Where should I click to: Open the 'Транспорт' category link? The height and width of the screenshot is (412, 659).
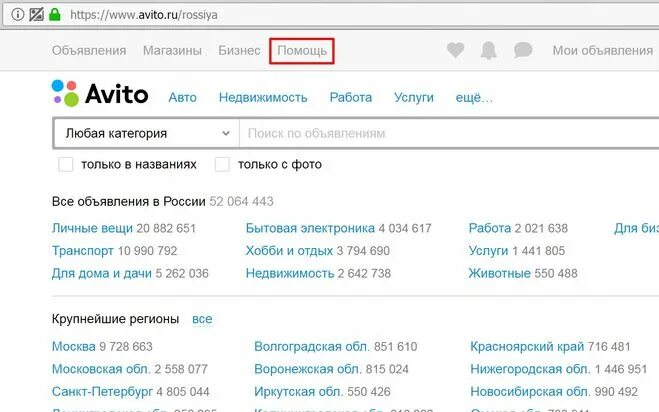[x=83, y=251]
